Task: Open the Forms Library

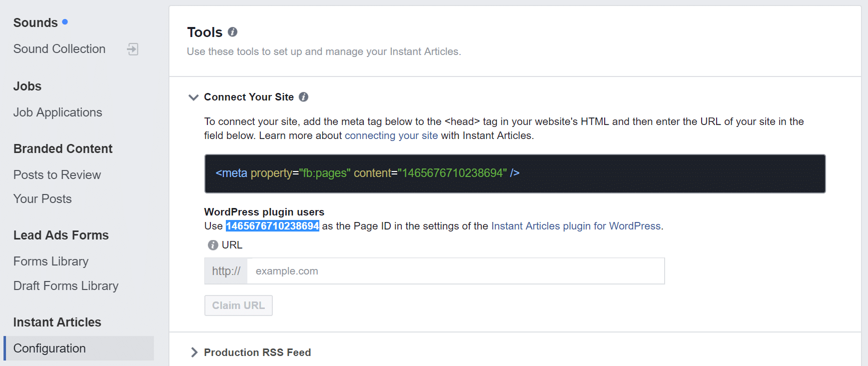Action: [50, 261]
